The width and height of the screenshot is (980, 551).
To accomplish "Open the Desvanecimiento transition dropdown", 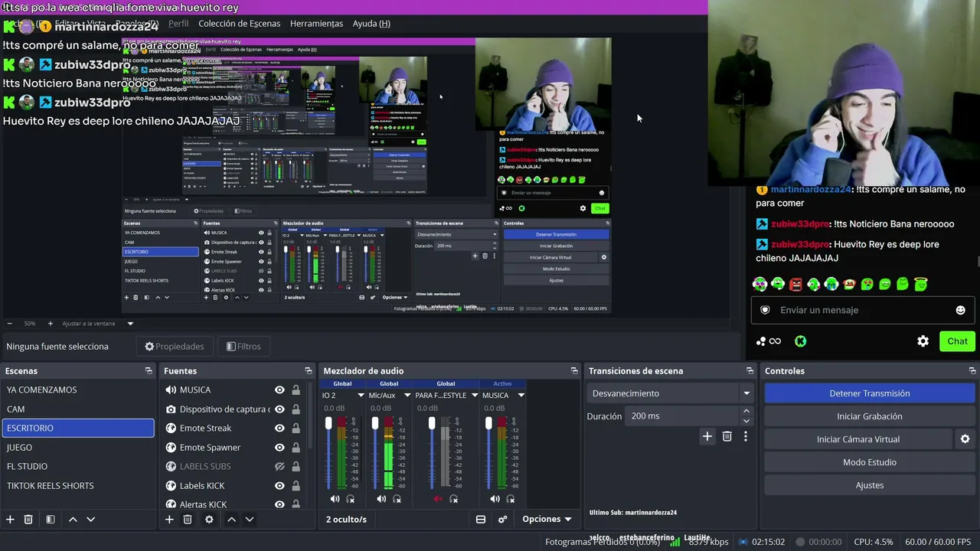I will tap(671, 393).
